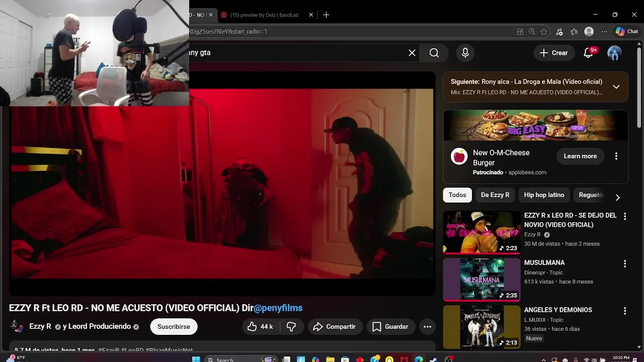
Task: Favorite this page with the star icon
Action: click(544, 32)
